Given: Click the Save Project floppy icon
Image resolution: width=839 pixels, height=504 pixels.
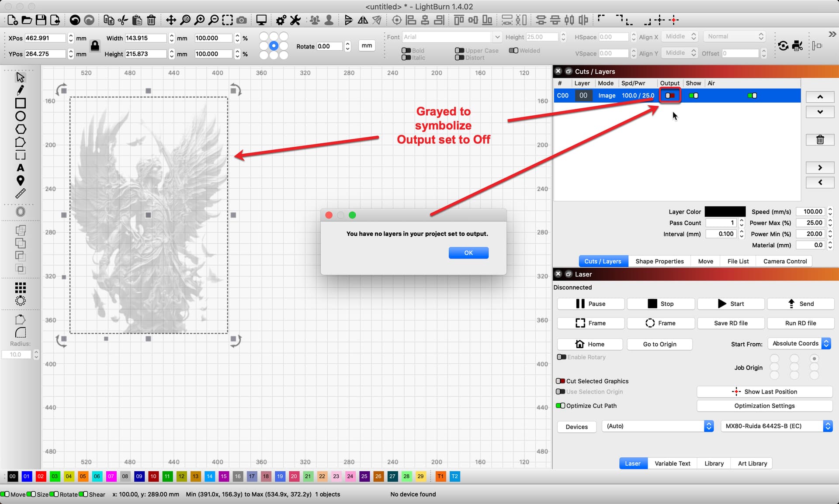Looking at the screenshot, I should pos(41,20).
